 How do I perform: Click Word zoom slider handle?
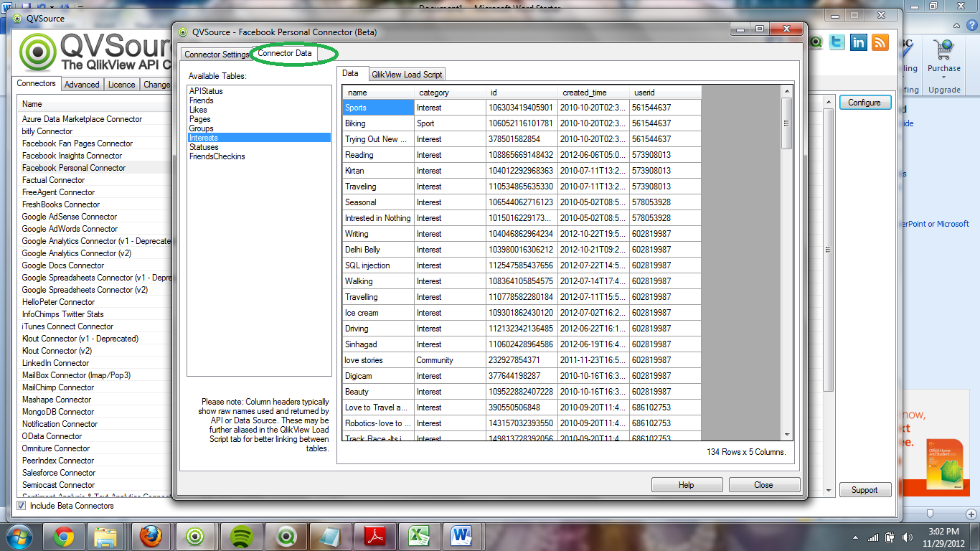[930, 513]
